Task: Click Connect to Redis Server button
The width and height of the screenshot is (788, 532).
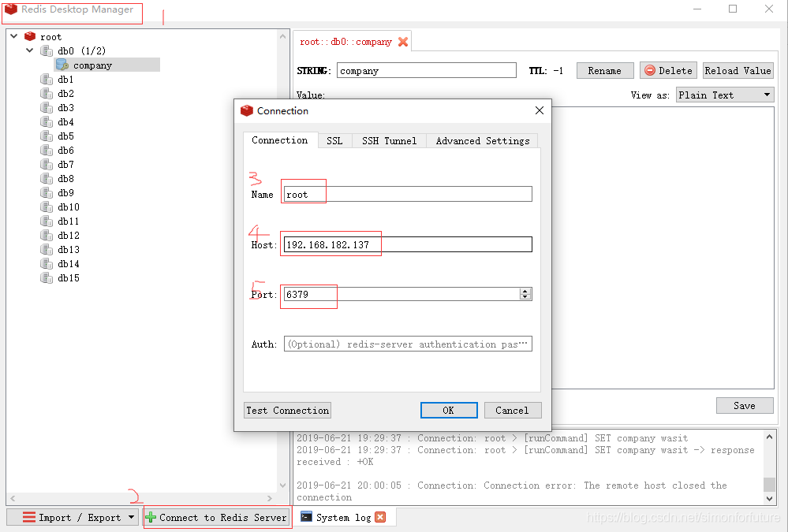Action: 217,517
